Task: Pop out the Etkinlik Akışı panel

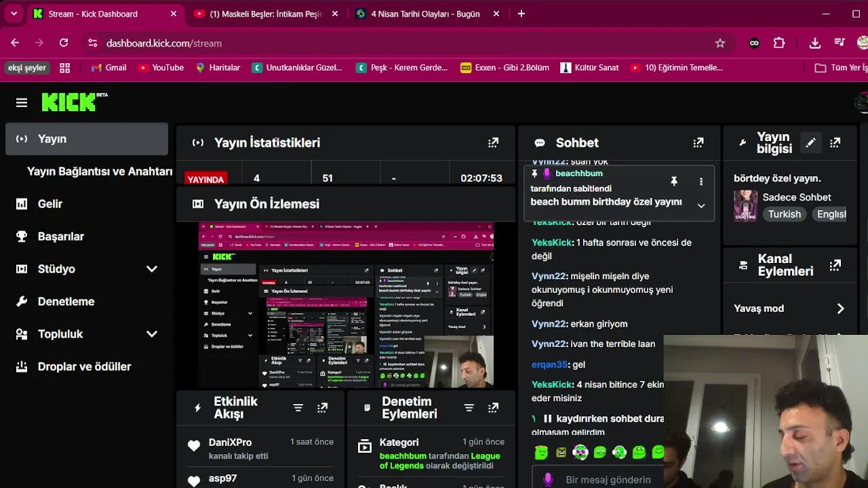Action: coord(322,407)
